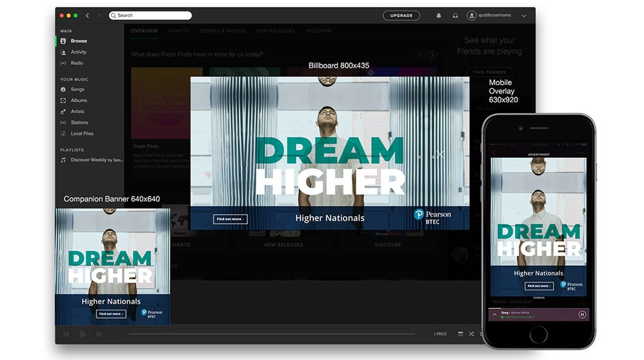Pause playback on the phone
The width and height of the screenshot is (644, 360).
tap(582, 315)
